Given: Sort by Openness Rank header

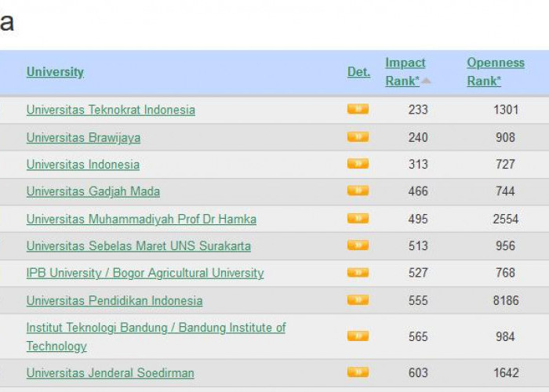Looking at the screenshot, I should (x=496, y=72).
